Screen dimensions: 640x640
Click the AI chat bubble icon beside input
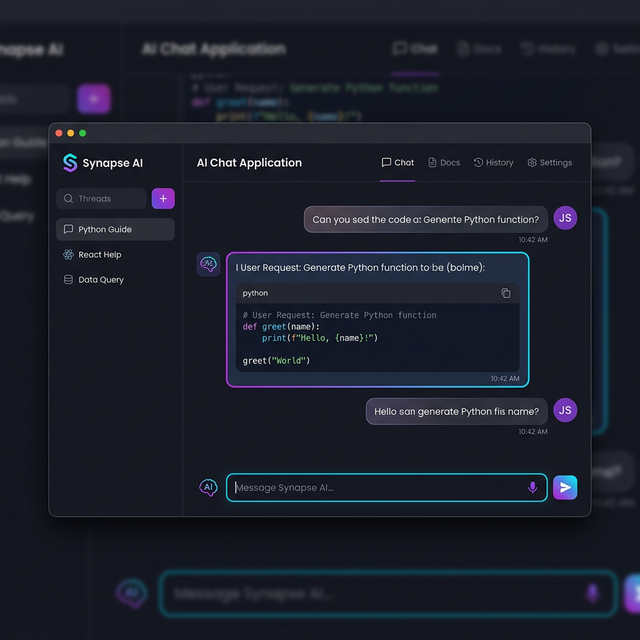pos(208,487)
